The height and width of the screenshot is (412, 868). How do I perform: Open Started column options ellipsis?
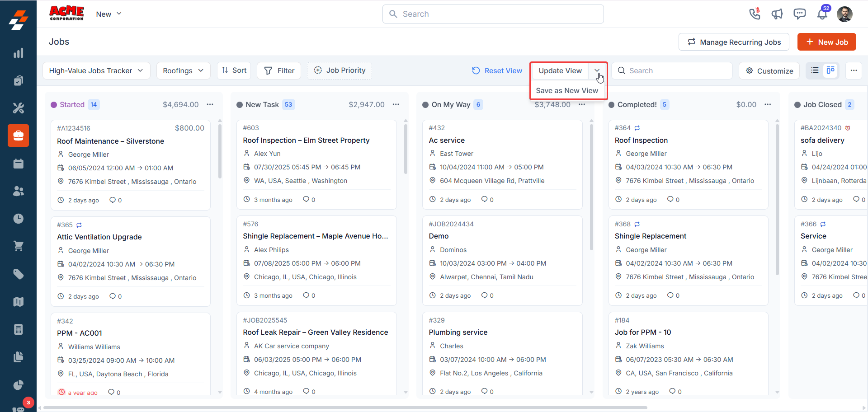coord(210,104)
